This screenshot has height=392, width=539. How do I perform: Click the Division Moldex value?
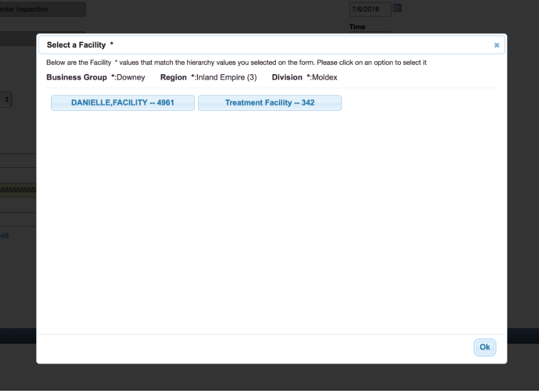click(324, 78)
